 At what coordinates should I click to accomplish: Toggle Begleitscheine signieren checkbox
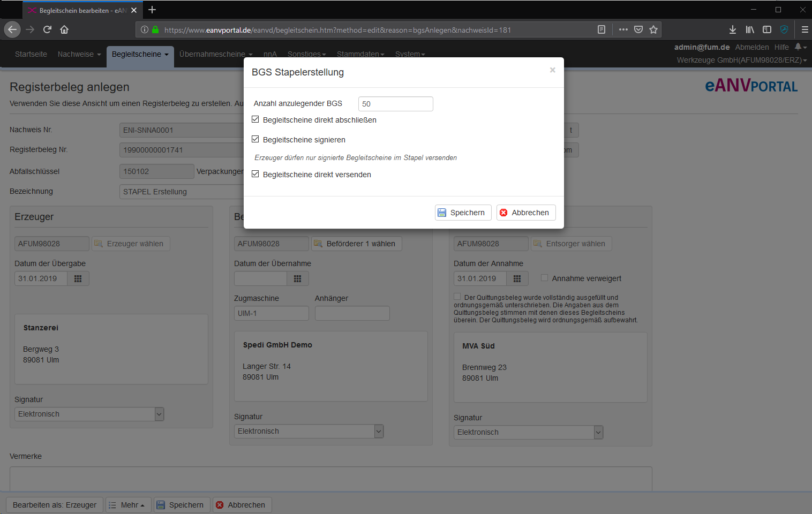pyautogui.click(x=255, y=139)
